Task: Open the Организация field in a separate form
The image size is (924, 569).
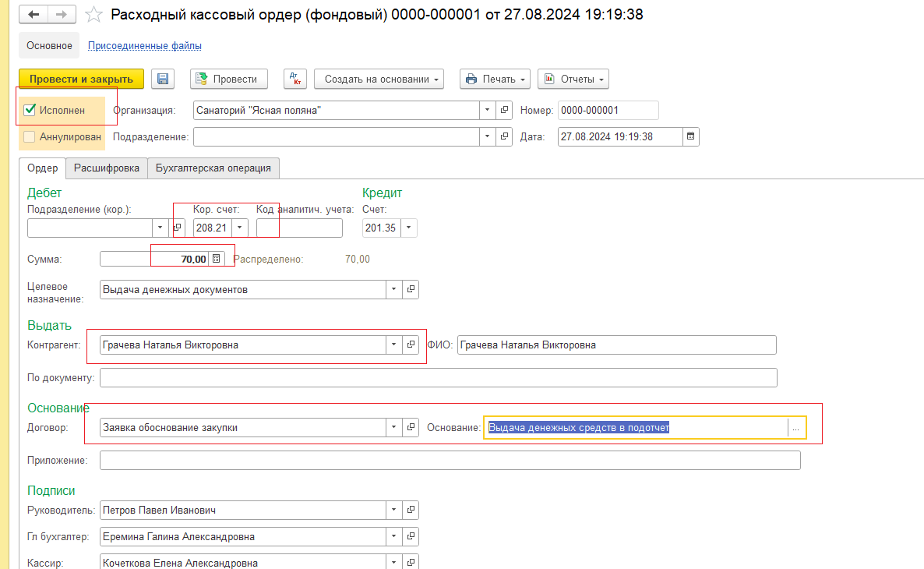Action: coord(504,110)
